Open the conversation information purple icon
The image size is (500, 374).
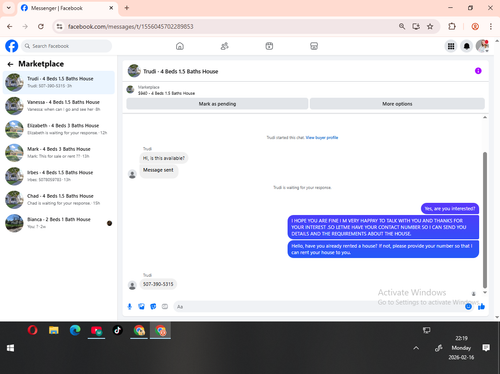[x=478, y=71]
